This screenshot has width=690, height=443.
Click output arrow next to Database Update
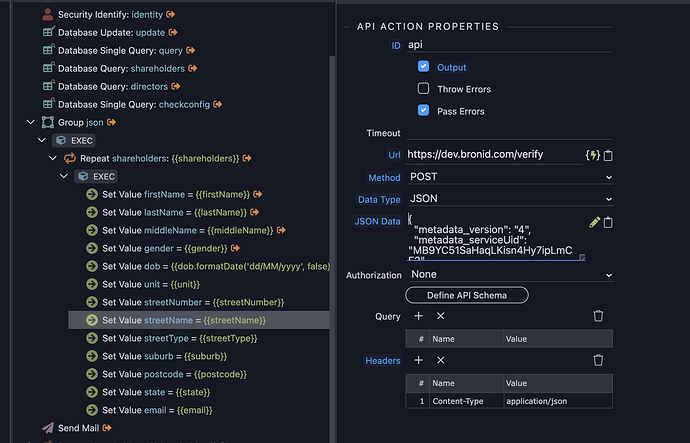tap(173, 33)
